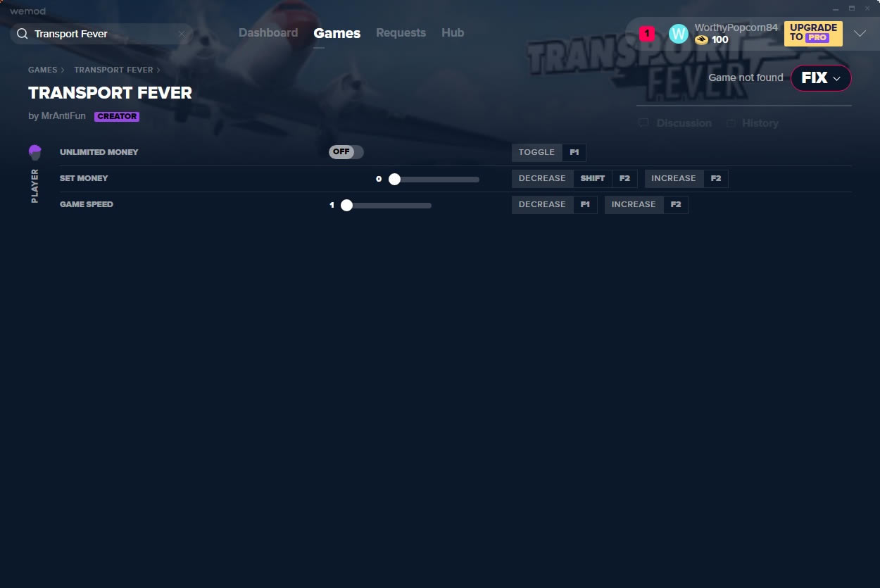Click the Transport Fever search input field
This screenshot has width=880, height=588.
click(x=102, y=34)
